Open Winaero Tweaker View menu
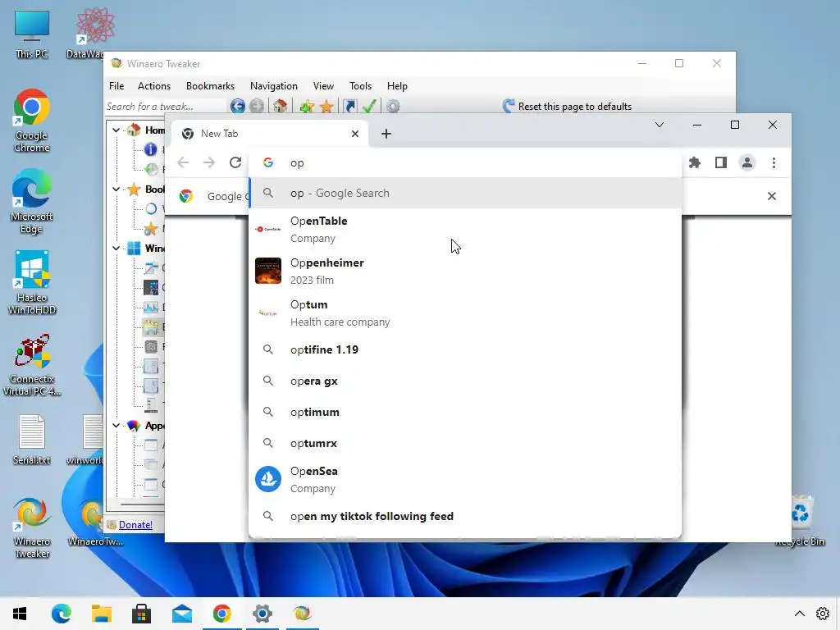Image resolution: width=840 pixels, height=630 pixels. coord(323,86)
